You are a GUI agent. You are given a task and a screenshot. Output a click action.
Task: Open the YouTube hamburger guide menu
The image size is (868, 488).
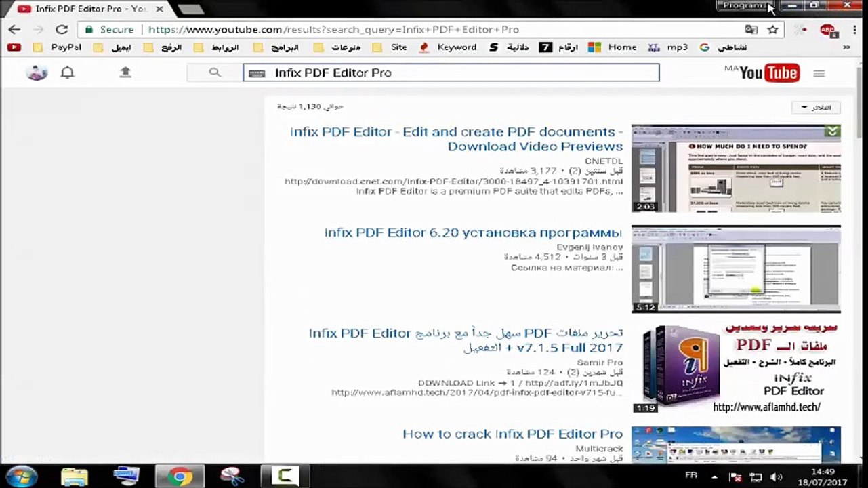(819, 73)
